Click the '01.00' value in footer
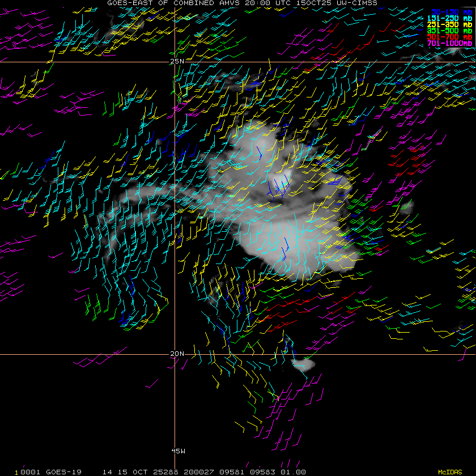Screen dimensions: 476x476 pyautogui.click(x=294, y=472)
